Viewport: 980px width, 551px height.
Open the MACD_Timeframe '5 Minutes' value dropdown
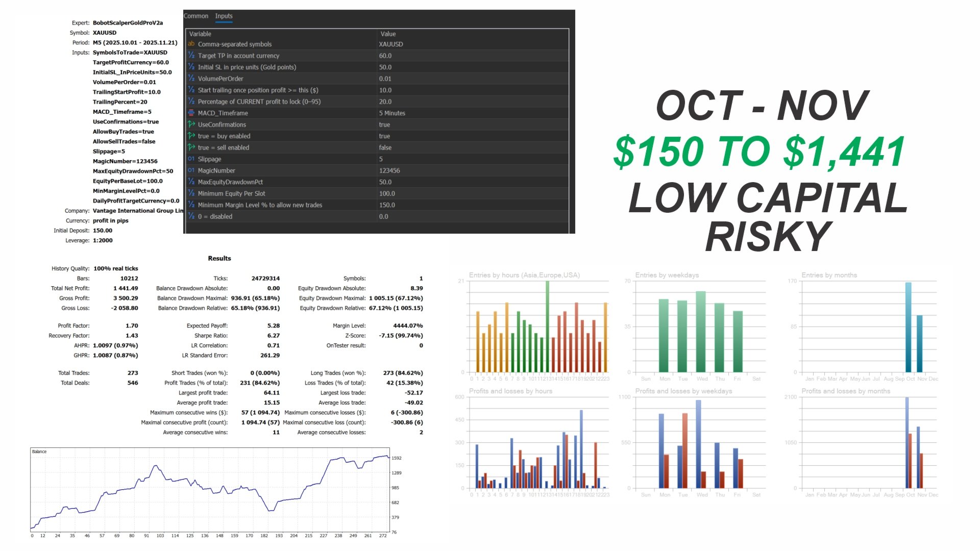click(x=392, y=113)
